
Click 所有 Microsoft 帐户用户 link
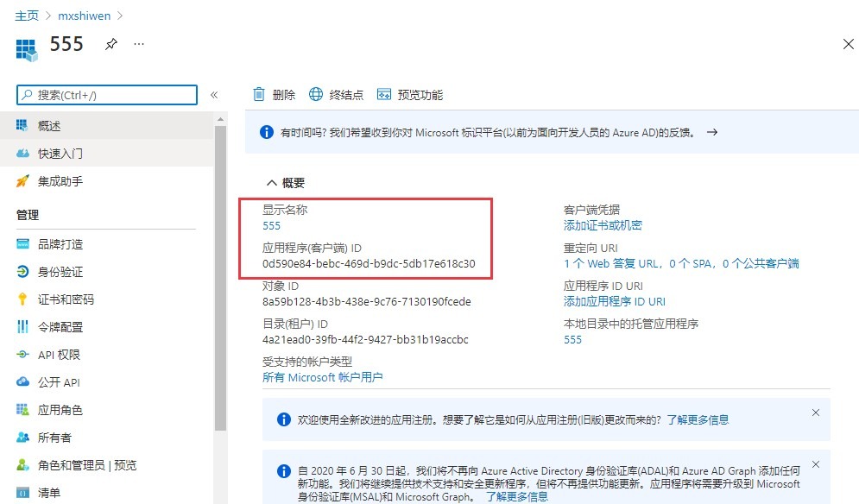323,377
